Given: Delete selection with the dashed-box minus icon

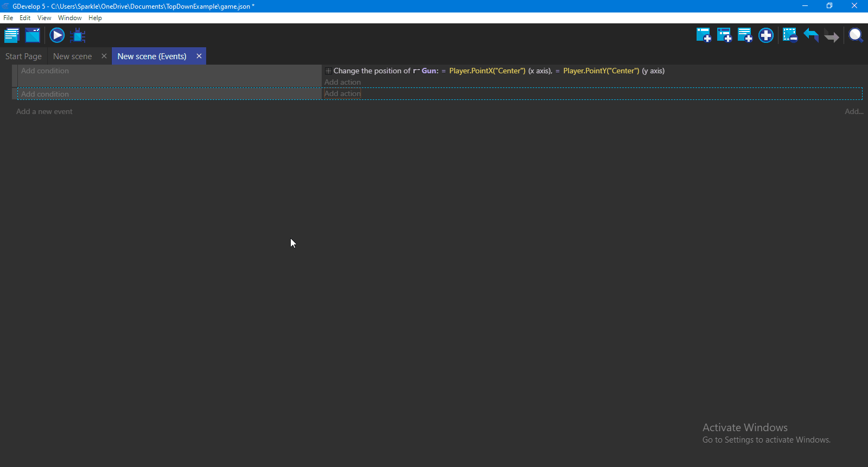Looking at the screenshot, I should tap(790, 36).
